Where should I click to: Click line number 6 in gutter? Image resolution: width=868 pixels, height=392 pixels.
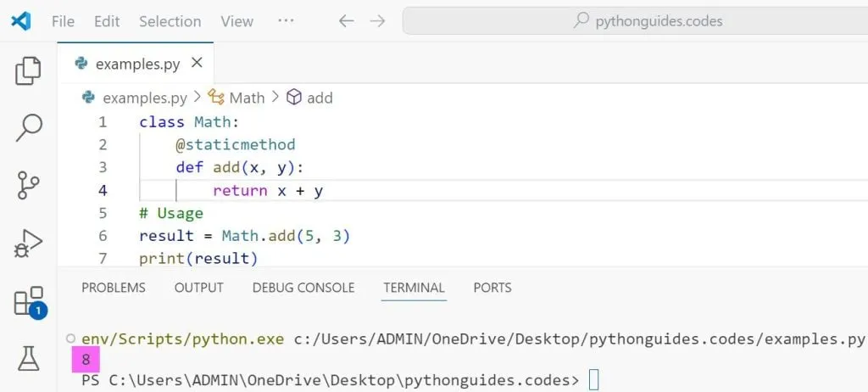tap(103, 236)
